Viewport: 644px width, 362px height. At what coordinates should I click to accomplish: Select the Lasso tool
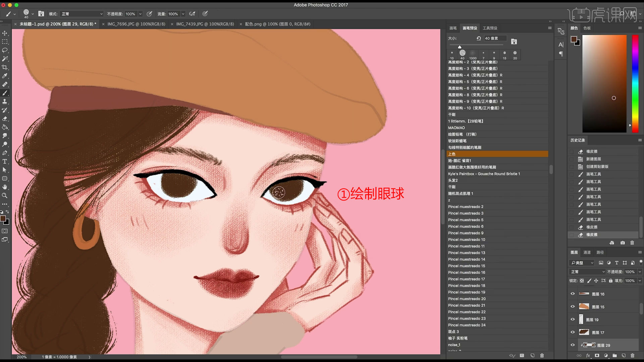pyautogui.click(x=5, y=50)
